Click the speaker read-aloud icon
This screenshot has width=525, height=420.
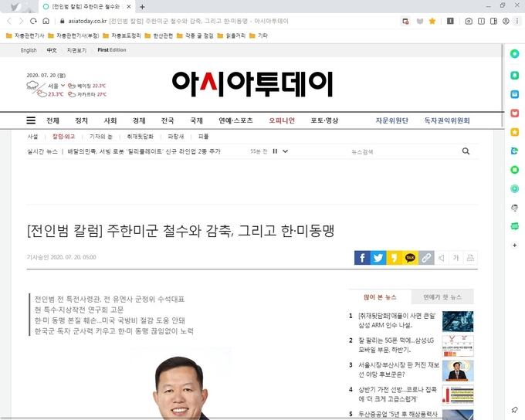(x=442, y=258)
